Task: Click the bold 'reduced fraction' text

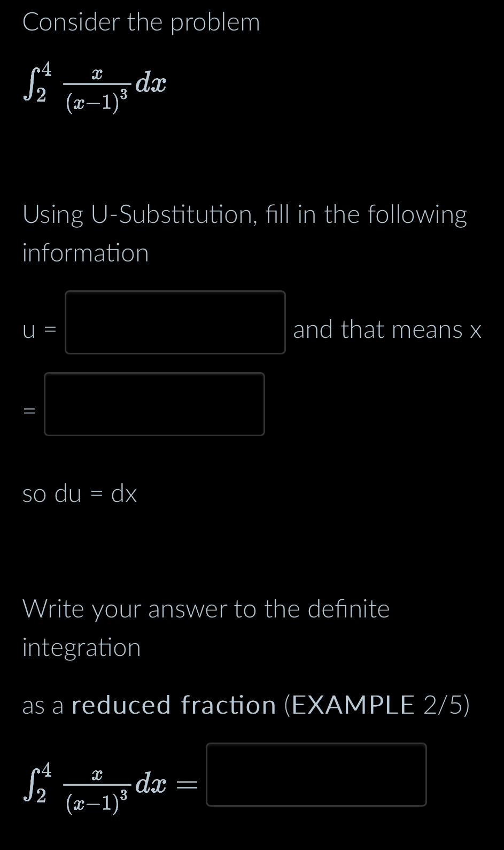Action: [176, 705]
